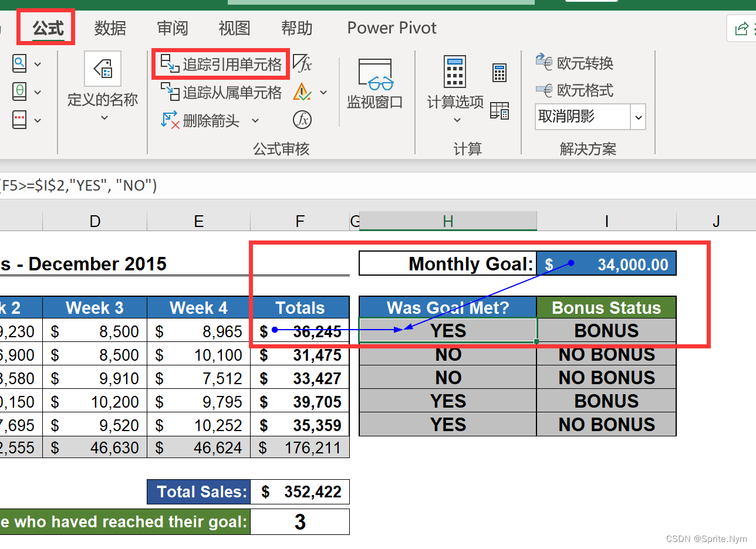756x549 pixels.
Task: Select column J header
Action: (716, 221)
